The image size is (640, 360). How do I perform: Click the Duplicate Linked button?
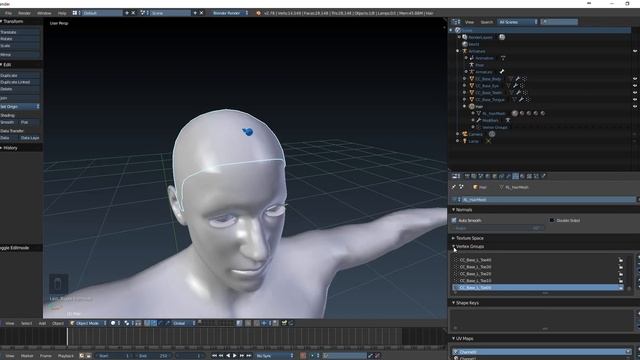click(20, 82)
